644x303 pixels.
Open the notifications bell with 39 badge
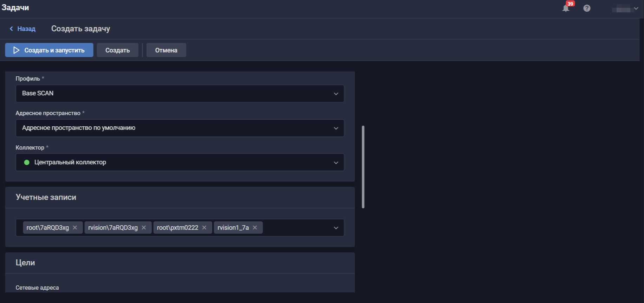566,8
